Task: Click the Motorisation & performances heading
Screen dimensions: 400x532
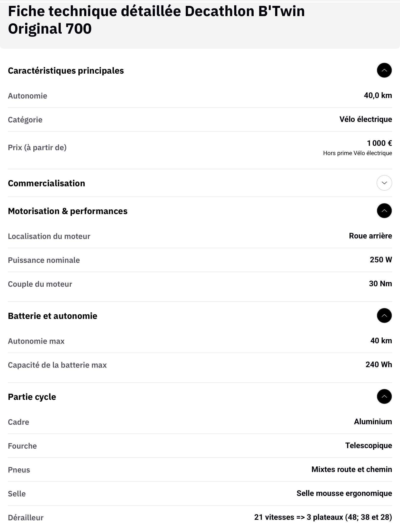Action: [68, 211]
